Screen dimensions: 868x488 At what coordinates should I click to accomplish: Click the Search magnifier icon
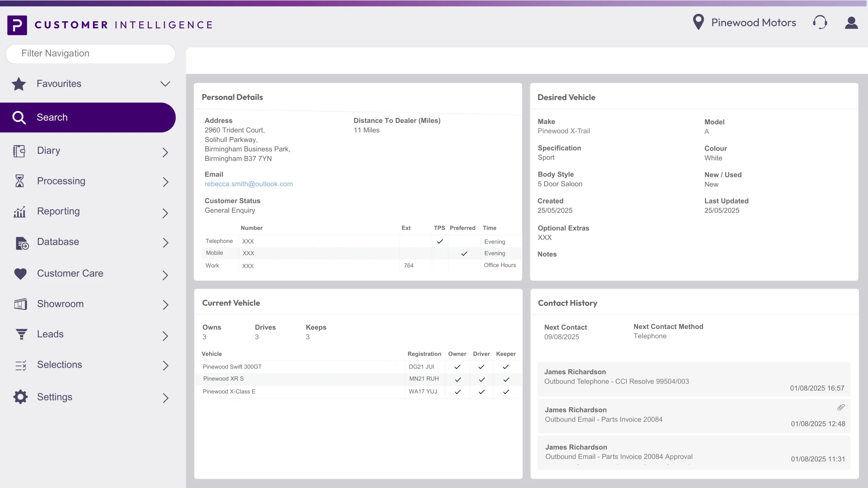pos(19,118)
